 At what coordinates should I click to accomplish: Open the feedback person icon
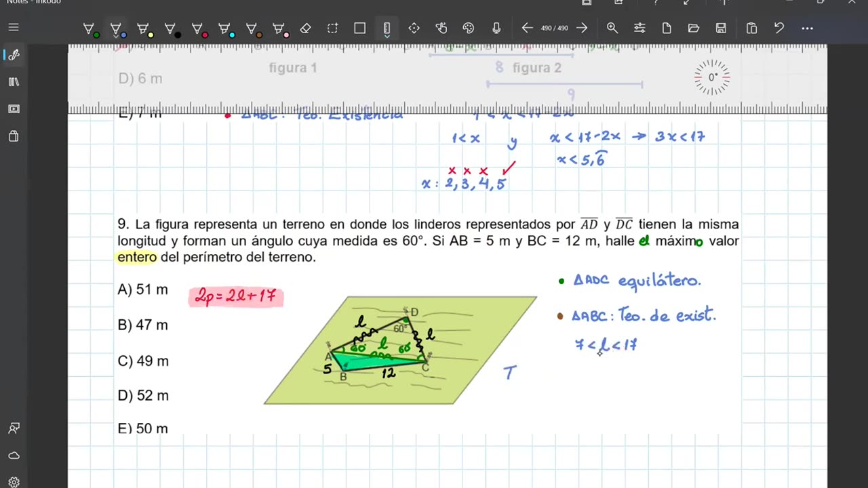[14, 428]
